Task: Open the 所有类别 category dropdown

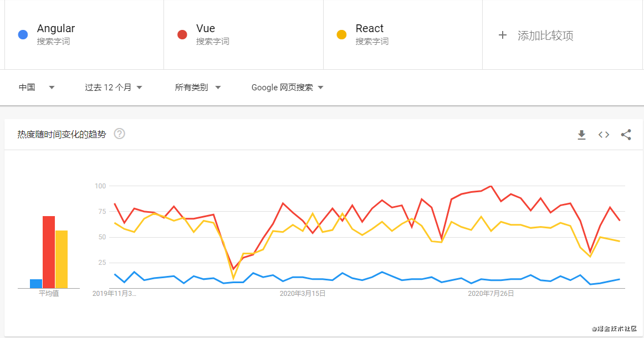Action: tap(198, 87)
